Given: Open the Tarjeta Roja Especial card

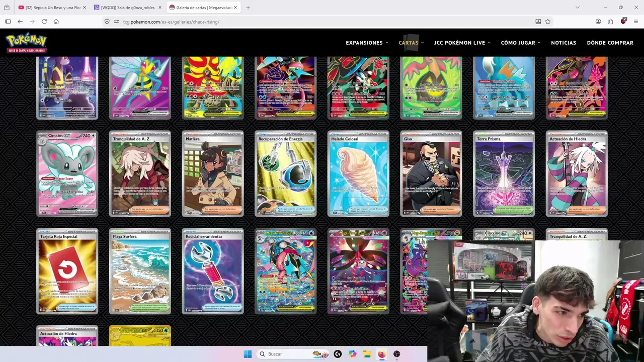Looking at the screenshot, I should click(x=67, y=271).
